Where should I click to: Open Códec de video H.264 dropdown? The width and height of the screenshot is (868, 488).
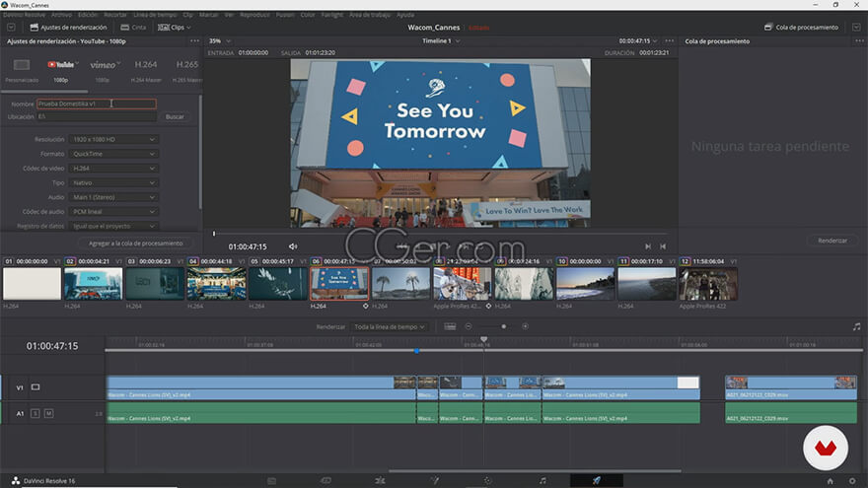click(113, 169)
